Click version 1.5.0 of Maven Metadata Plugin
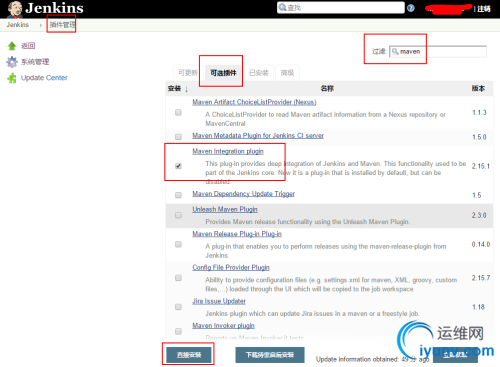500x367 pixels. (x=479, y=137)
